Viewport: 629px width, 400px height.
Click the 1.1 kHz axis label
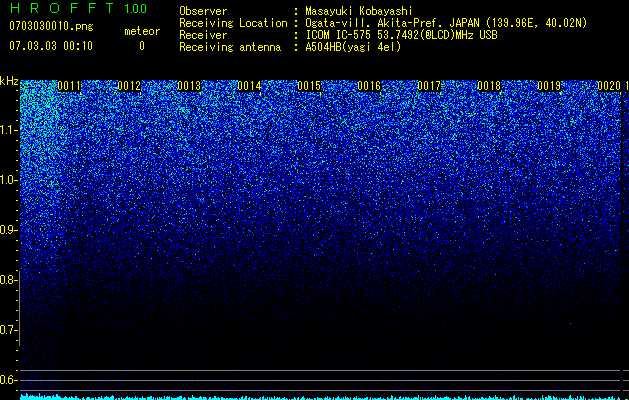coord(7,130)
